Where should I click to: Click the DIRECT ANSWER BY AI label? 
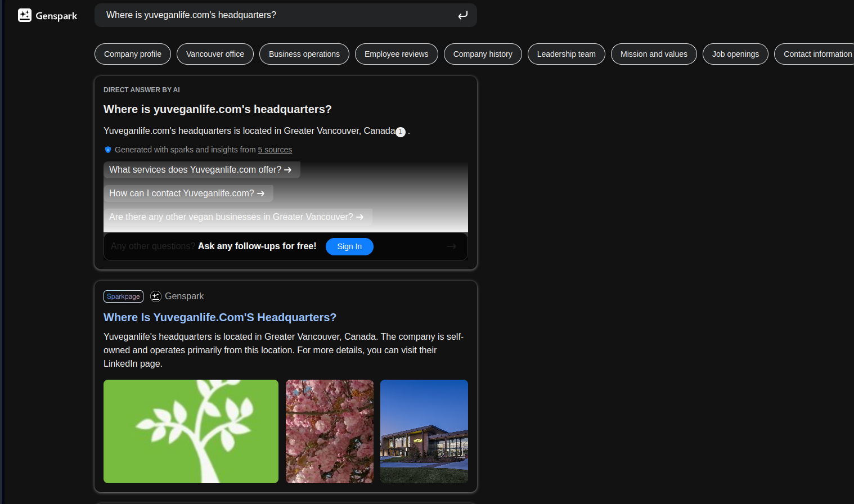pyautogui.click(x=142, y=90)
